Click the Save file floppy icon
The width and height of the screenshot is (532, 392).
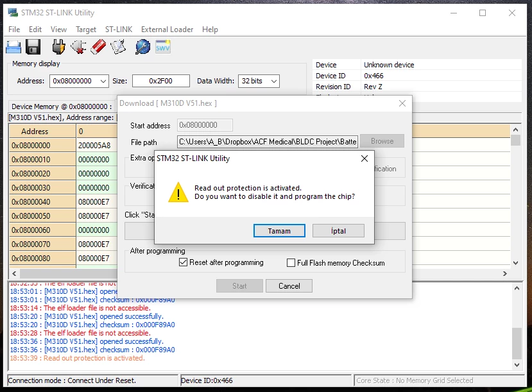pos(33,47)
